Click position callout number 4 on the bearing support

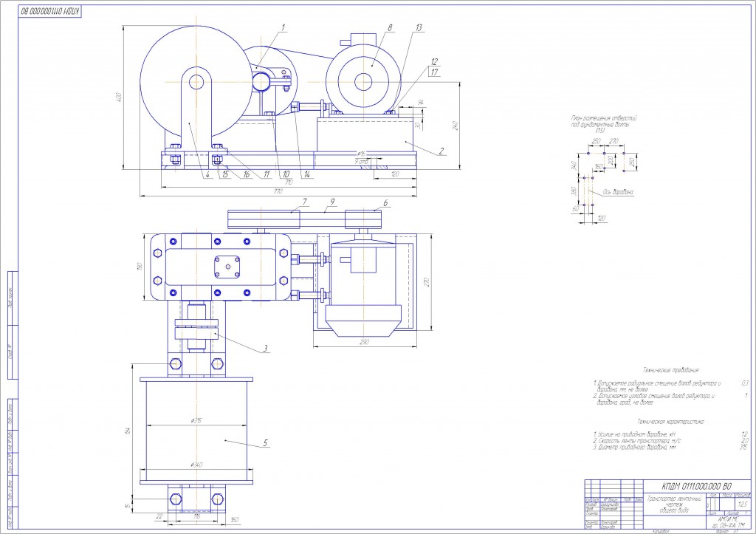(207, 174)
